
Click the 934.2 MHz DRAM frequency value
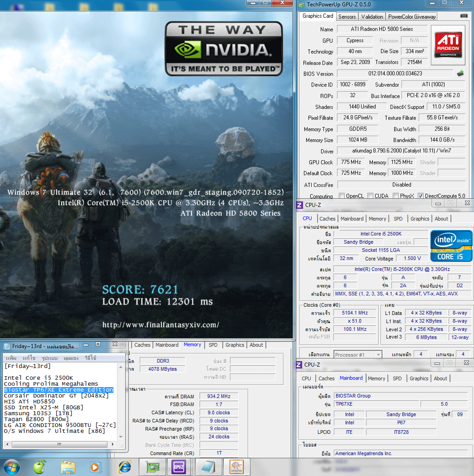pyautogui.click(x=219, y=397)
